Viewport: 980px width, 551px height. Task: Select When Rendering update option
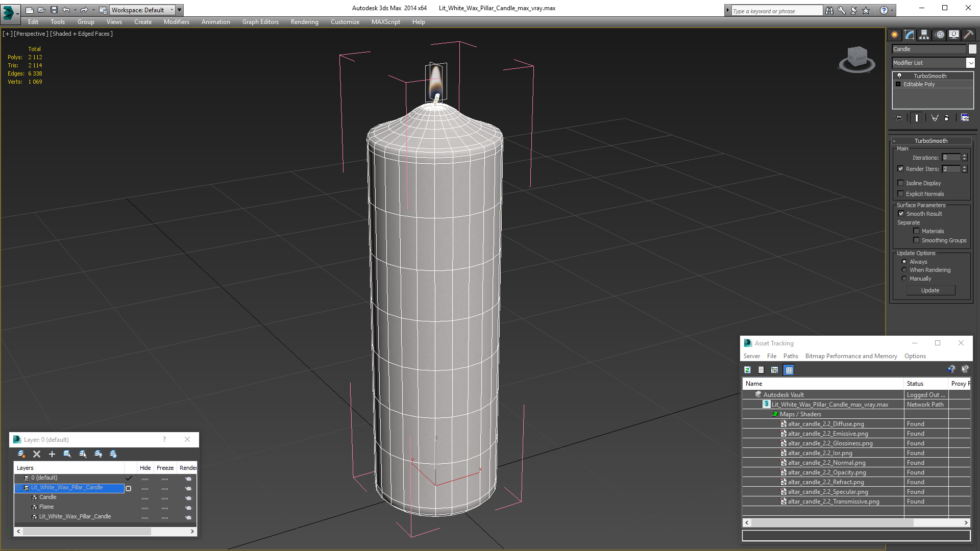tap(904, 270)
